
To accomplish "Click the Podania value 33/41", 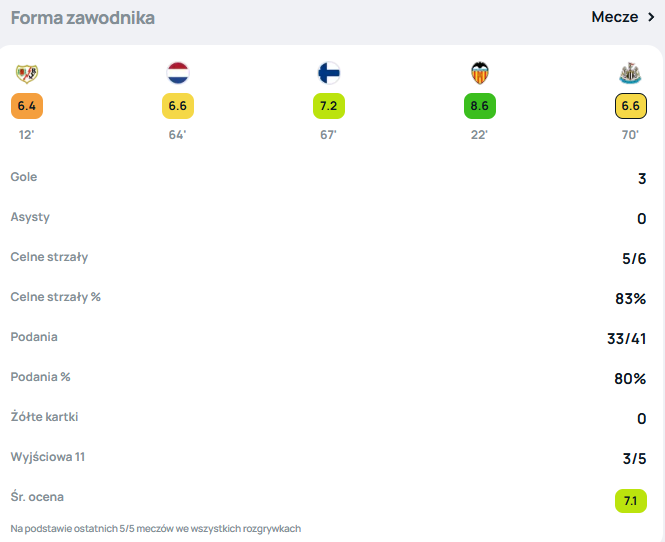I will coord(626,338).
